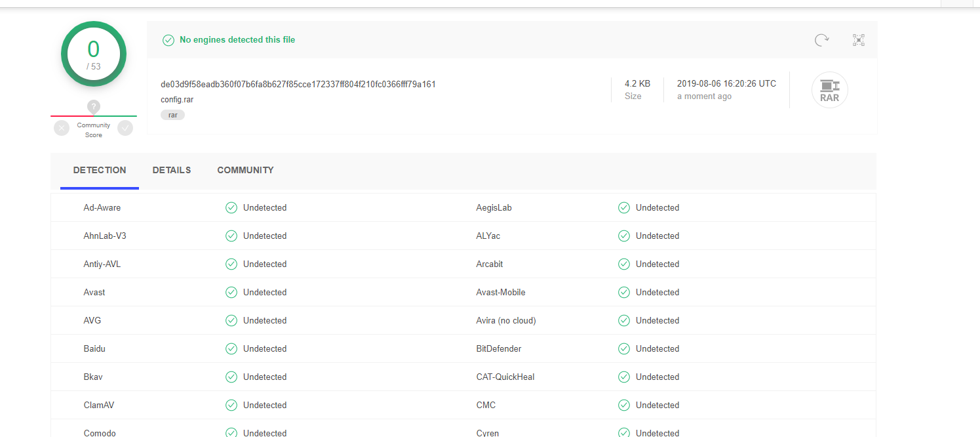Click the 4.2 KB size value
Viewport: 980px width, 437px height.
[x=637, y=83]
